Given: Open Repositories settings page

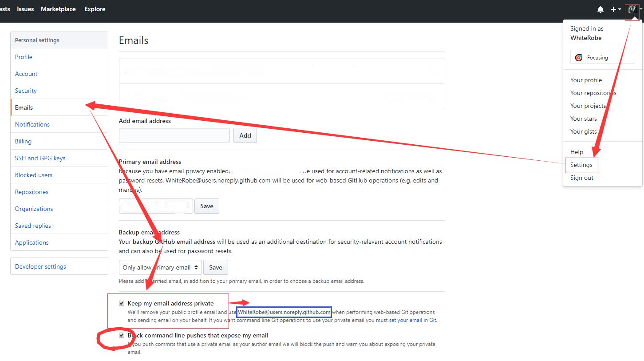Looking at the screenshot, I should point(59,192).
